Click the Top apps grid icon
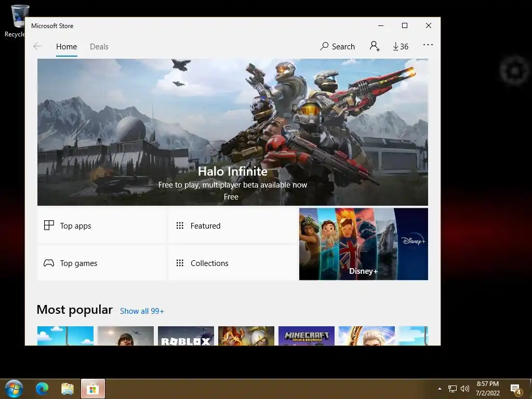The image size is (532, 399). (x=49, y=225)
